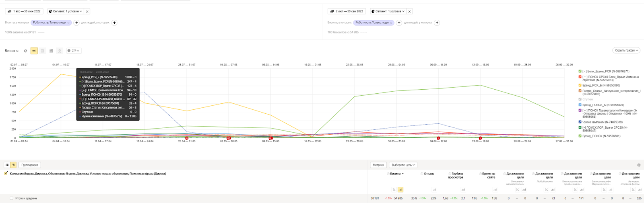Open the 7/7 annotations dropdown
Viewport: 644px width, 203px height.
point(74,51)
